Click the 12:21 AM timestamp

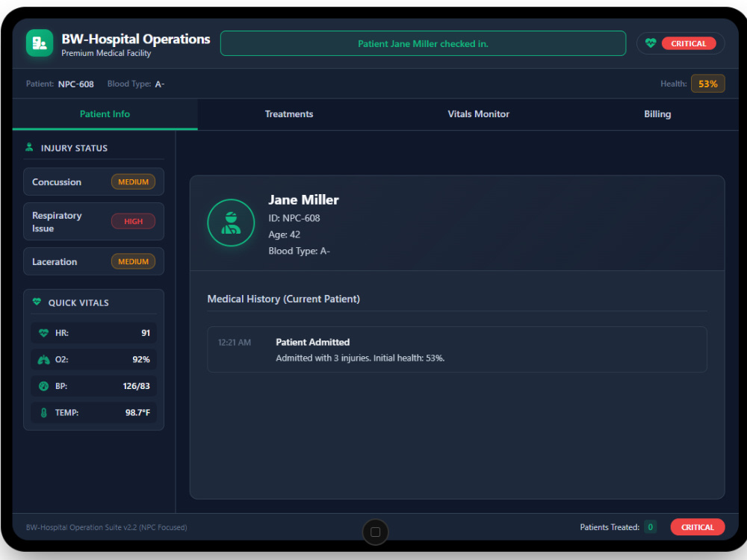click(235, 343)
